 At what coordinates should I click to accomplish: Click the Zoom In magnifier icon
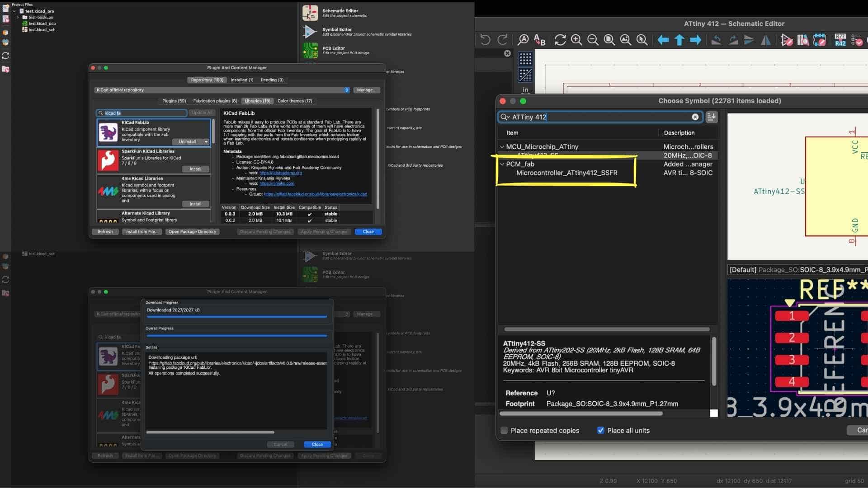coord(576,40)
